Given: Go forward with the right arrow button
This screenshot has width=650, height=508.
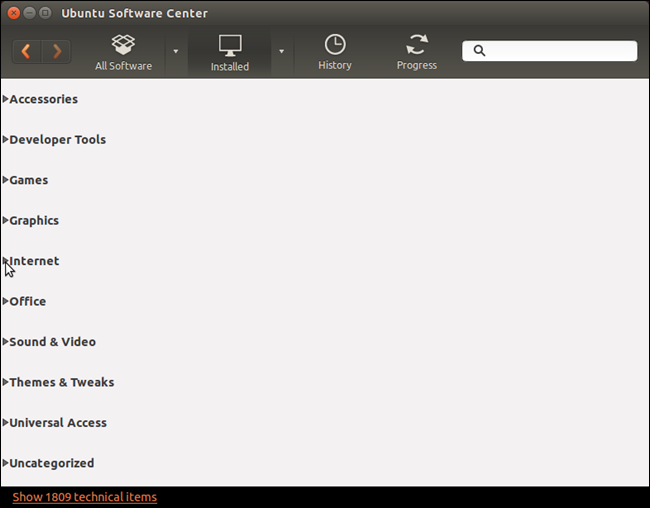Looking at the screenshot, I should tap(56, 51).
